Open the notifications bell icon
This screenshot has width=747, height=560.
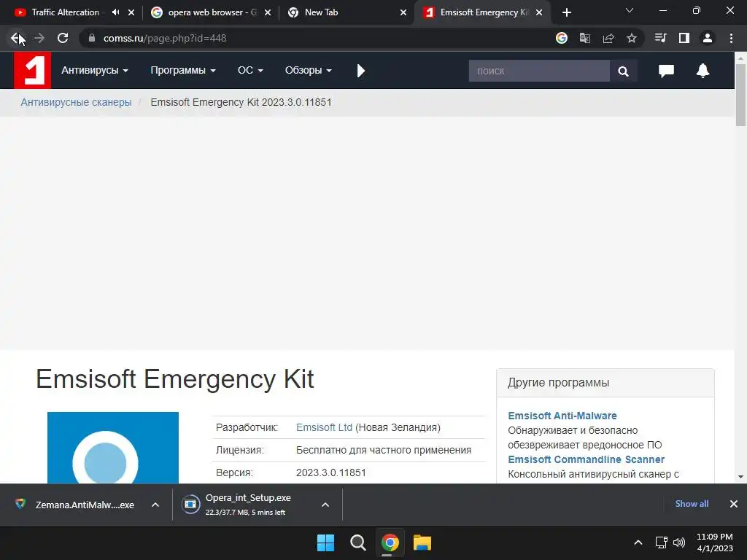[703, 71]
